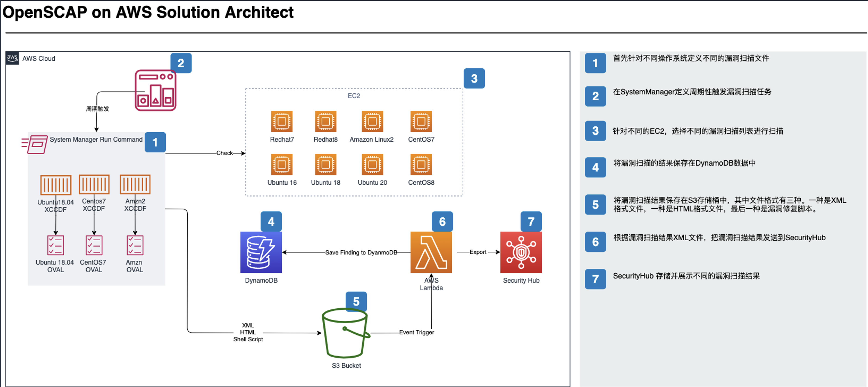The width and height of the screenshot is (868, 387).
Task: Click the '周期触发' arrow label
Action: coord(97,108)
